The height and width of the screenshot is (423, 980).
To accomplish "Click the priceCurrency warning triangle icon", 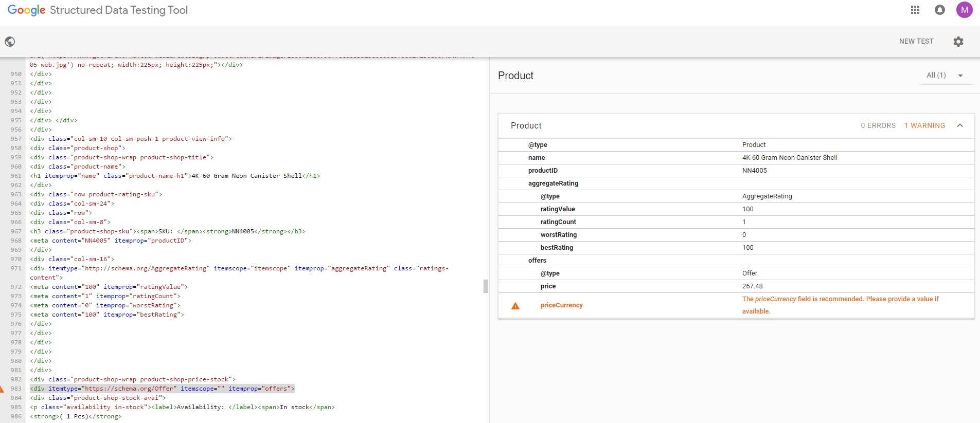I will click(515, 306).
